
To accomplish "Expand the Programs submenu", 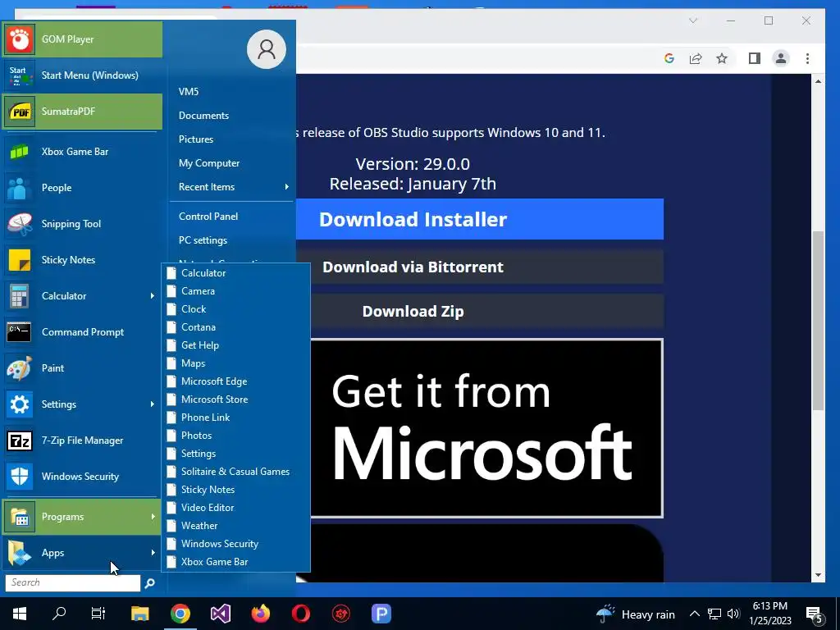I will pos(153,517).
